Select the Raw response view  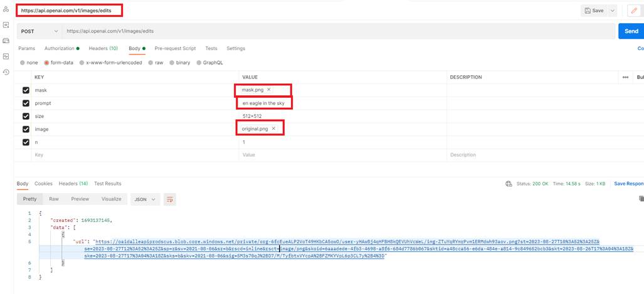tap(54, 199)
